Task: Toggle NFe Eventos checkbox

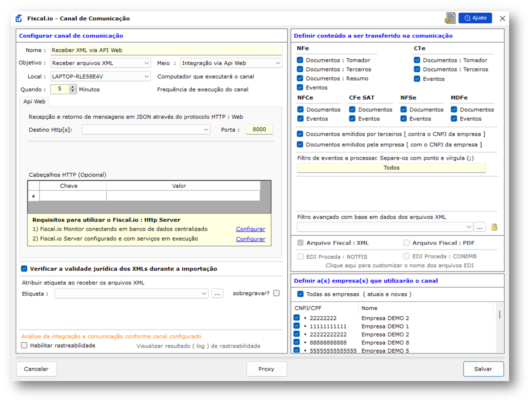Action: [x=300, y=88]
